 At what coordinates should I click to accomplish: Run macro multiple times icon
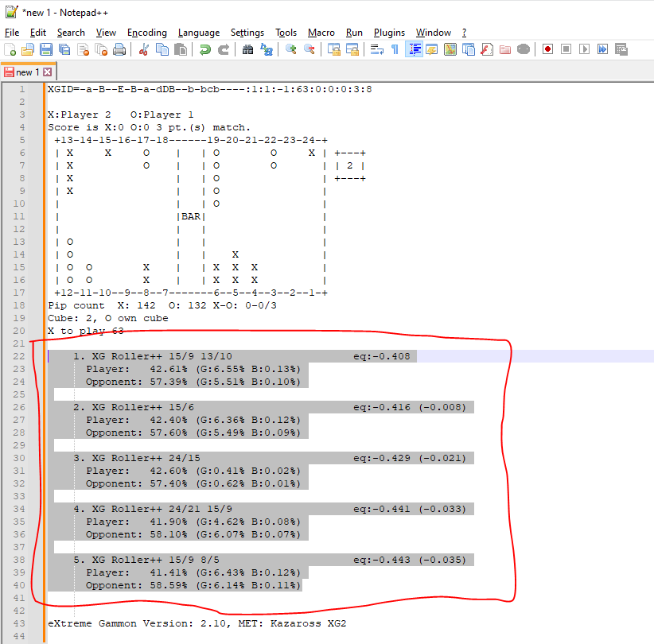pyautogui.click(x=603, y=49)
